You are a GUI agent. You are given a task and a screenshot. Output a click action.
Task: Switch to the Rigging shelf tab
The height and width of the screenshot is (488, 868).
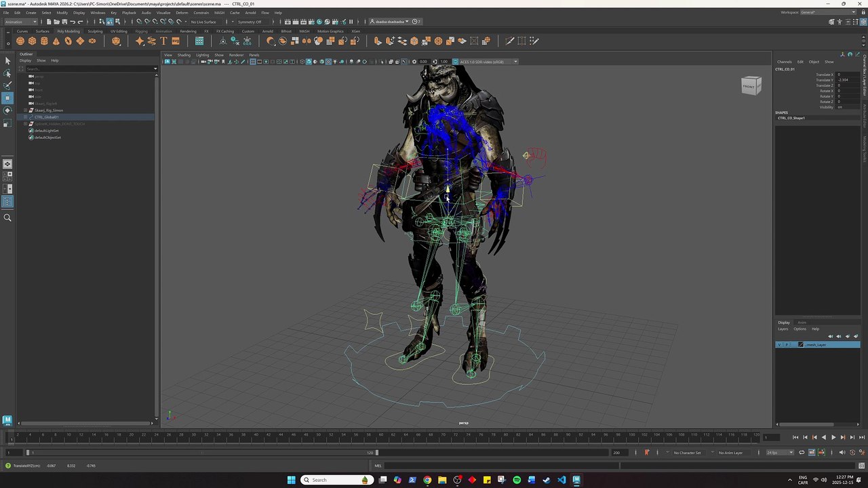(141, 31)
